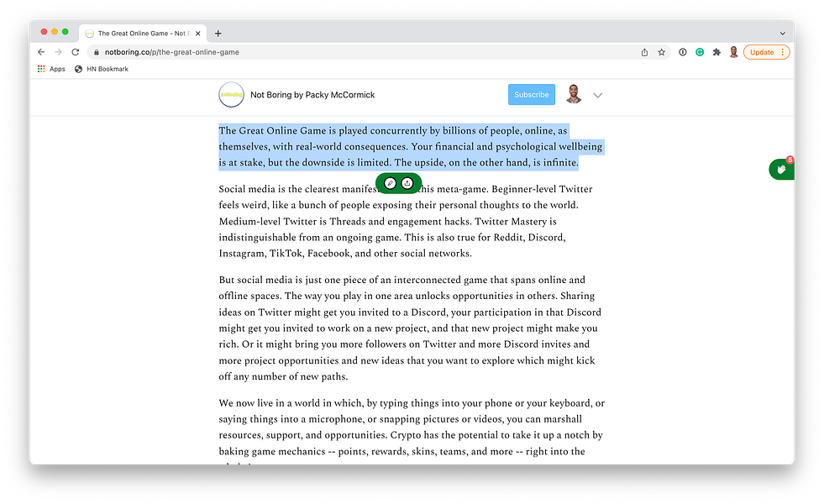
Task: Click the paragraph starting 'Social media is'
Action: click(x=406, y=221)
